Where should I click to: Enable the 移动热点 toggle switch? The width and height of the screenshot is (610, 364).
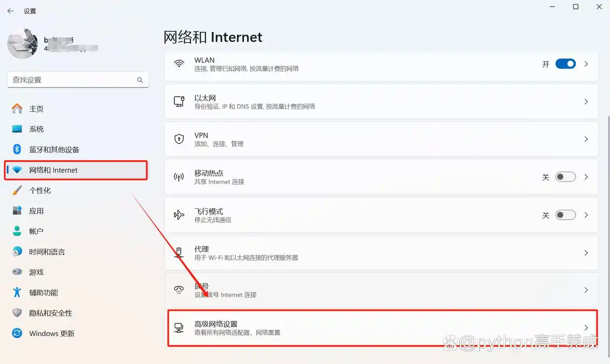point(565,176)
